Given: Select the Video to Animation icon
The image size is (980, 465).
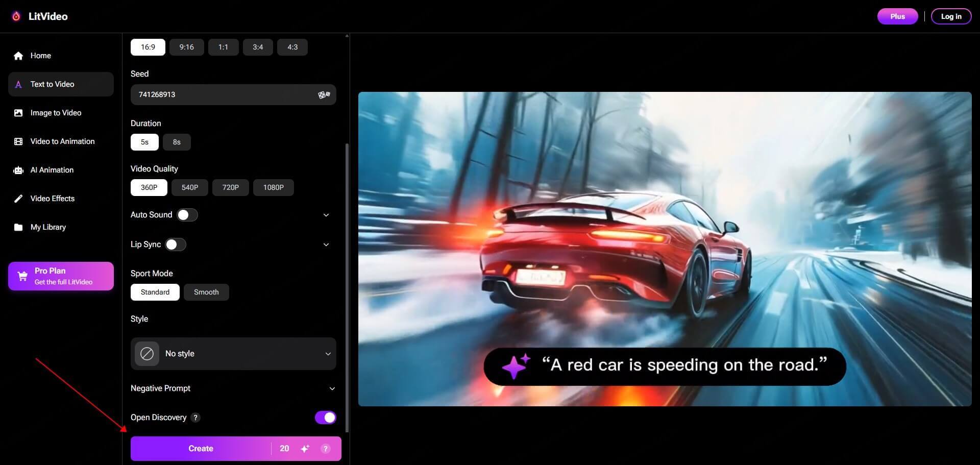Looking at the screenshot, I should point(18,141).
